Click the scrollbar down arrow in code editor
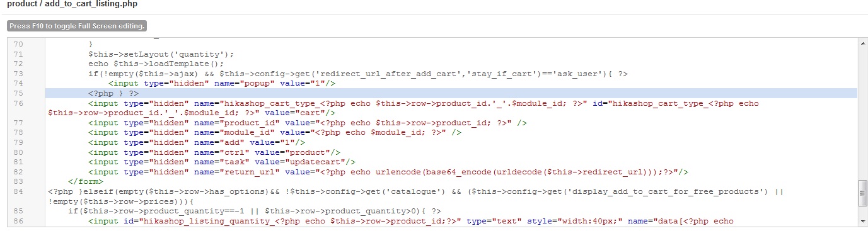 862,222
